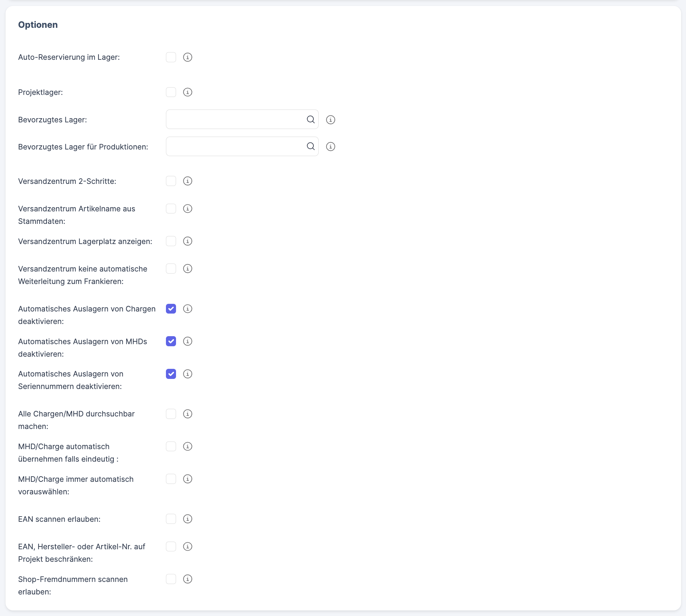Enable MHD/Charge immer automatisch vorauswählen
Viewport: 686px width, 616px height.
[171, 479]
